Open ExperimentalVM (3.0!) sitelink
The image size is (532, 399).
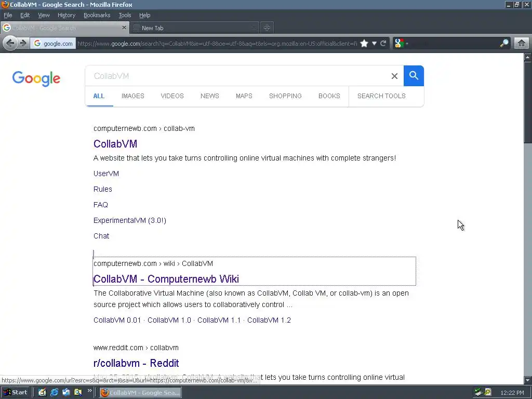pyautogui.click(x=129, y=220)
